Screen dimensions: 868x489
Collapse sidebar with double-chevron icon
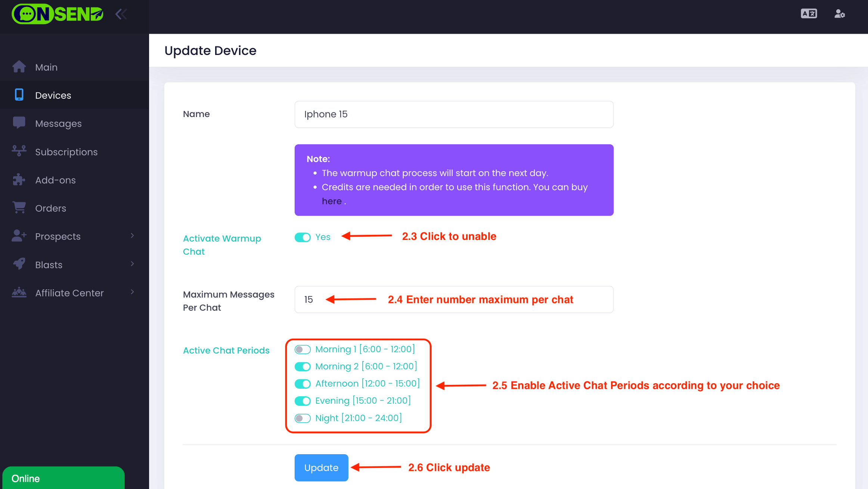[121, 14]
